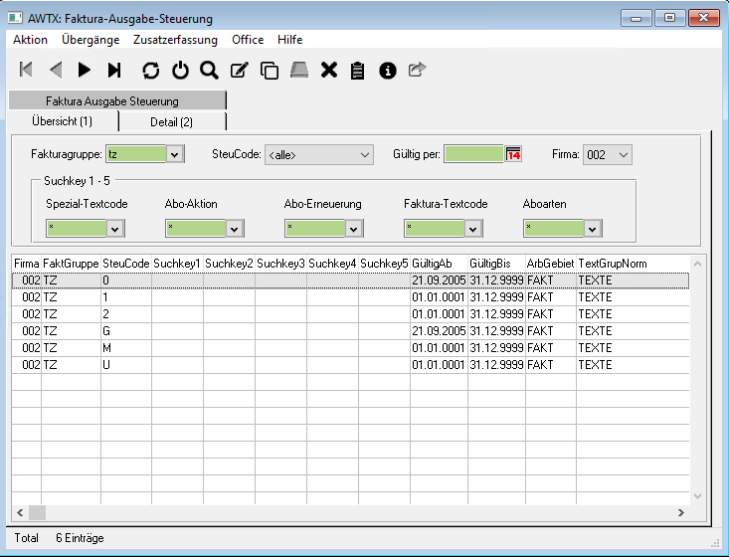Click the GültigAb column header

(438, 263)
